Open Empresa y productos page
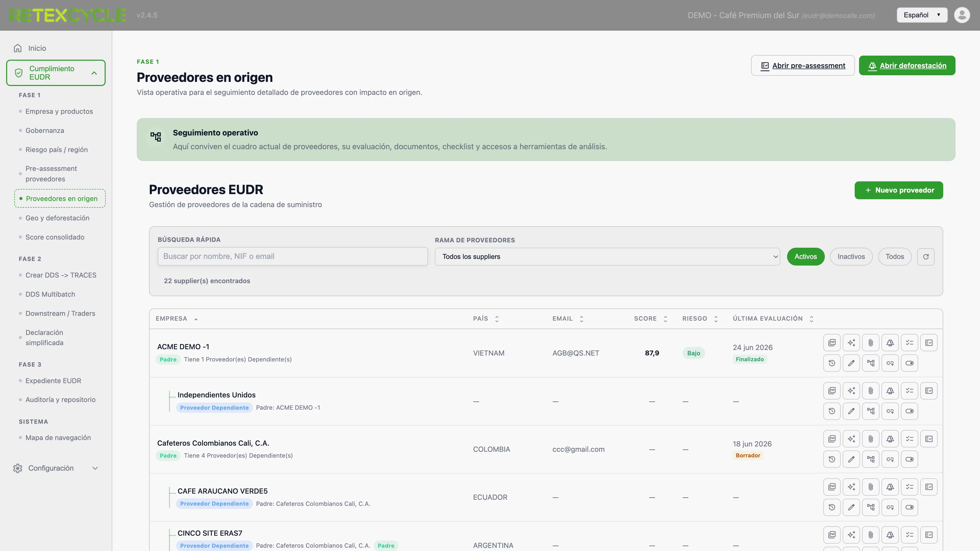 point(59,111)
